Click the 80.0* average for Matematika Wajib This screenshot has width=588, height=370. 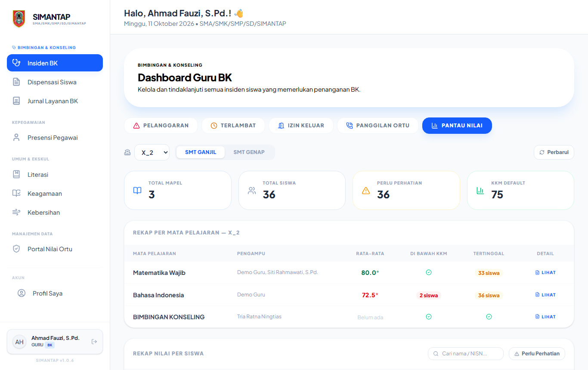click(x=370, y=273)
